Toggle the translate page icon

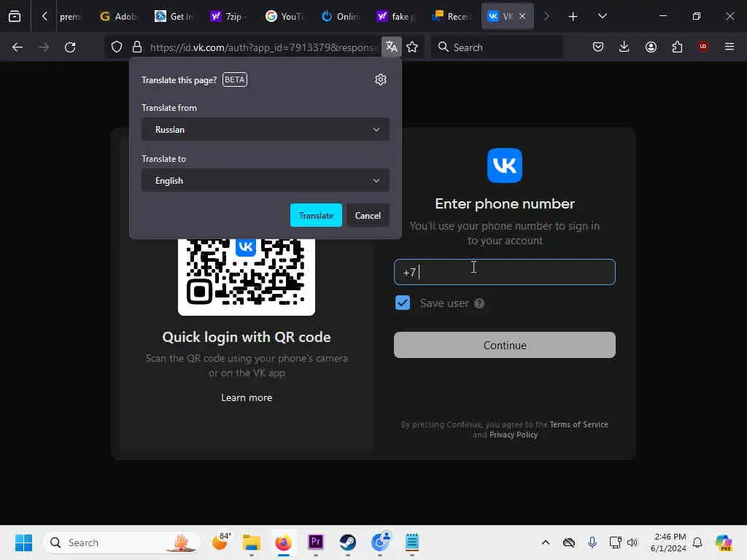392,47
